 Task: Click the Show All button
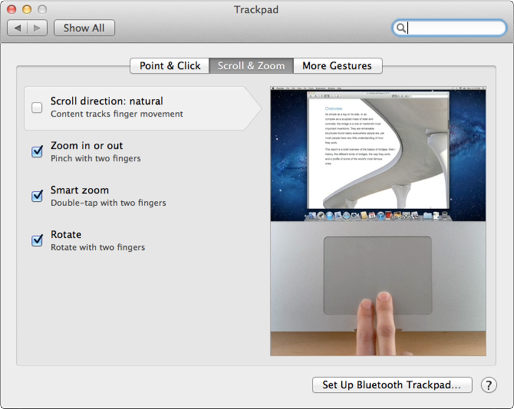click(x=84, y=28)
